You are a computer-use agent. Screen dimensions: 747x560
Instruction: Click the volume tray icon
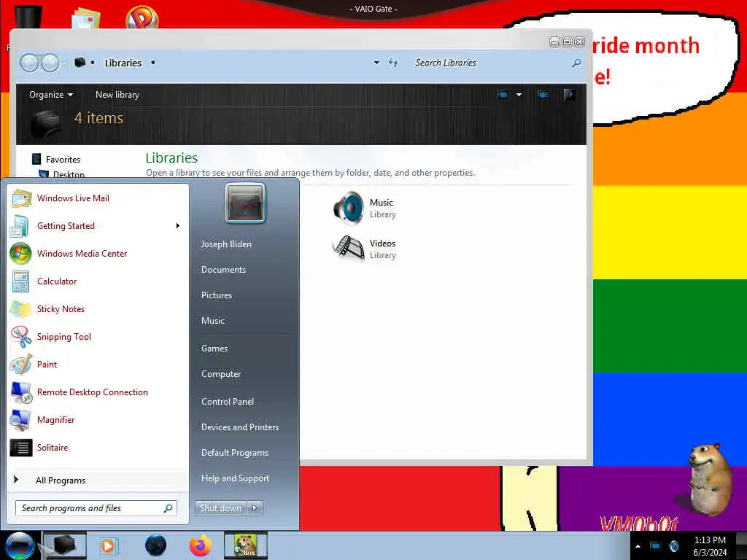(x=673, y=546)
